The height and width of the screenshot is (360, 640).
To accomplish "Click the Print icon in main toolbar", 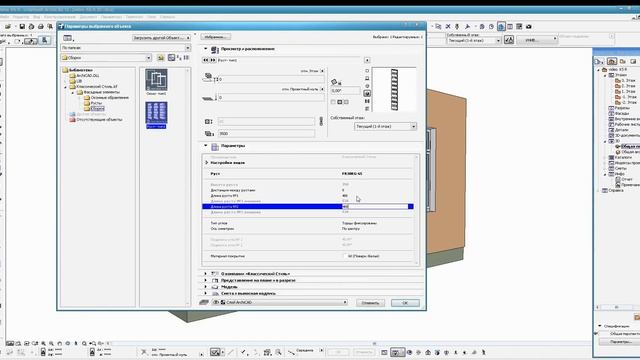I will point(40,26).
